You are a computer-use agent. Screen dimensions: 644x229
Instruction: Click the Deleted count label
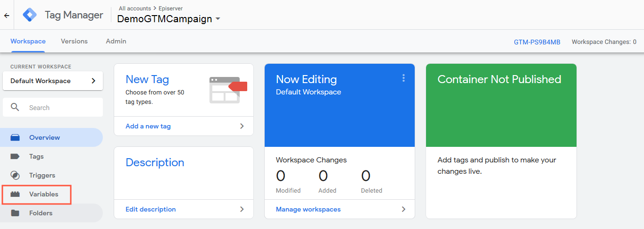[x=372, y=191]
